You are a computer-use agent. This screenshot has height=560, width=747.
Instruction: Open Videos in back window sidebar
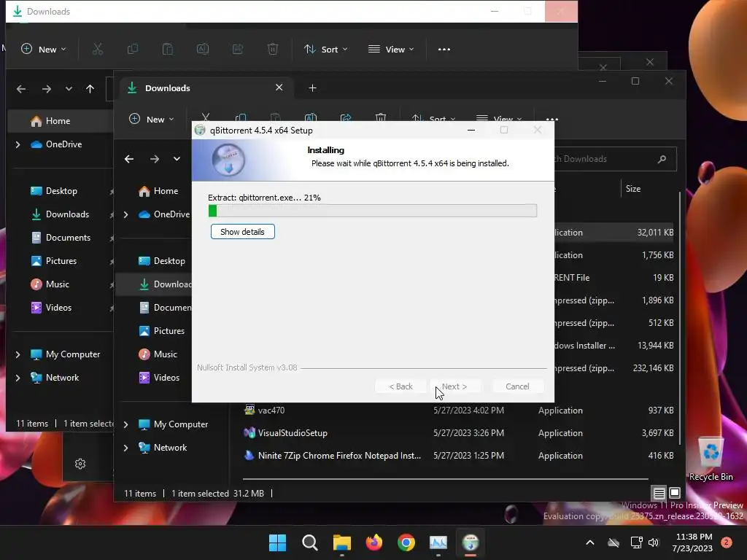click(58, 308)
